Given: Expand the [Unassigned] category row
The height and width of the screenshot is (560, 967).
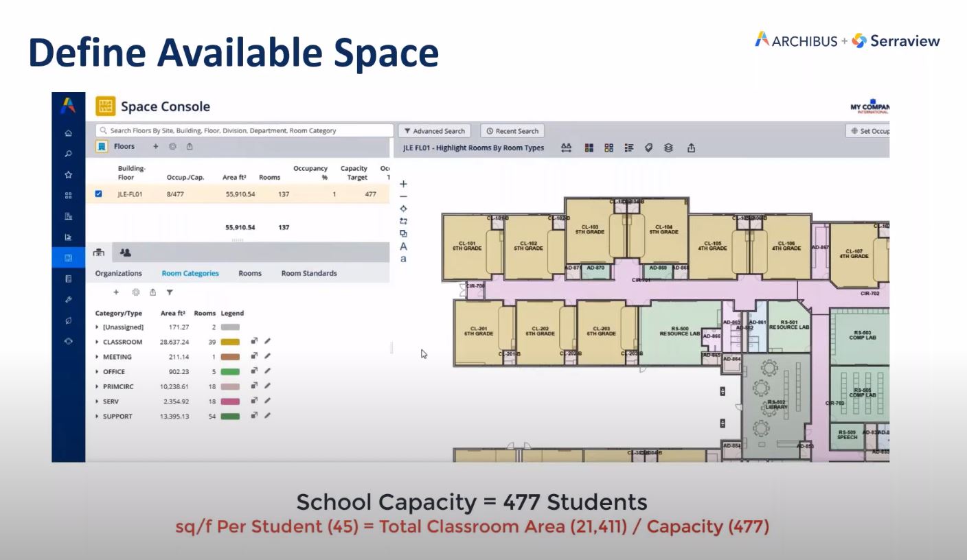Looking at the screenshot, I should (x=97, y=327).
